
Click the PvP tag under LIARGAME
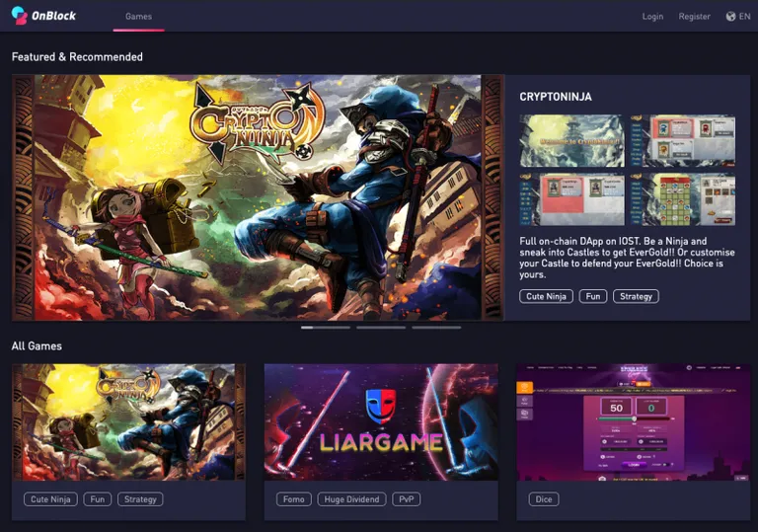coord(407,499)
